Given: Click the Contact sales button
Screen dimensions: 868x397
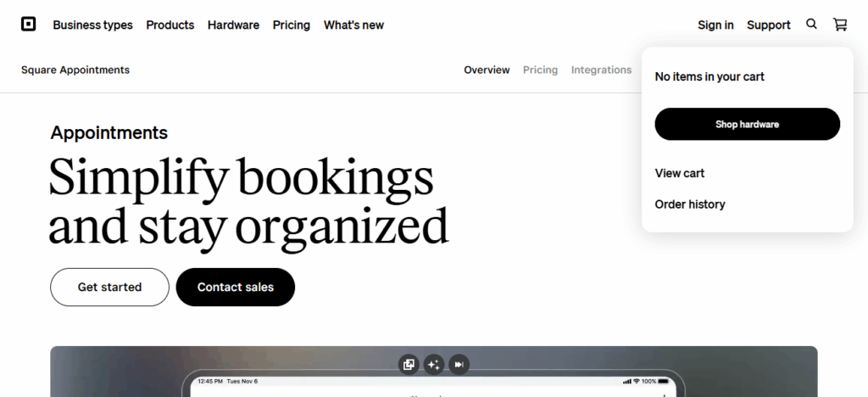Looking at the screenshot, I should (236, 287).
